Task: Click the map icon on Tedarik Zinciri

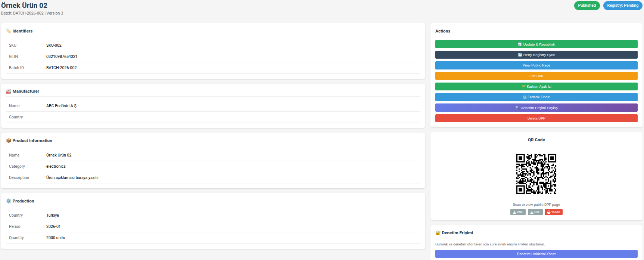Action: click(x=525, y=97)
